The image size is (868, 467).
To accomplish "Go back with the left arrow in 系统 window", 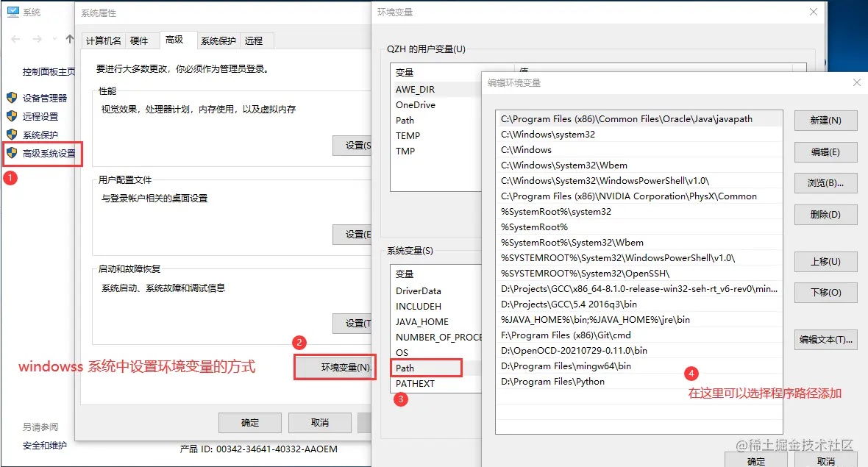I will (x=15, y=39).
